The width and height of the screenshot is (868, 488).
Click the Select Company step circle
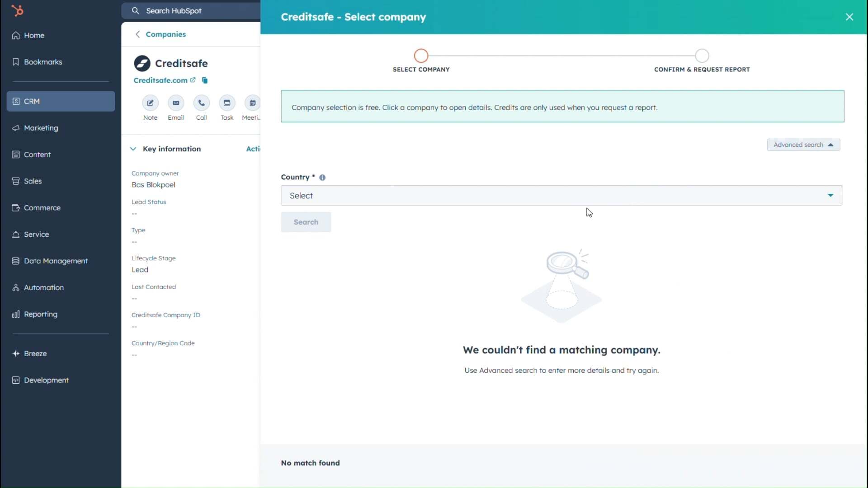point(421,56)
